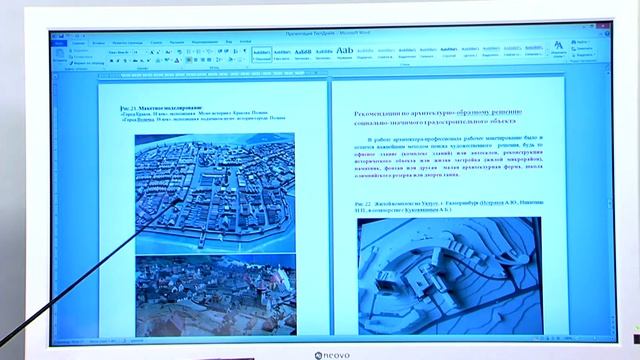Click the white architectural model image on right page
Image resolution: width=640 pixels, height=360 pixels.
450,276
